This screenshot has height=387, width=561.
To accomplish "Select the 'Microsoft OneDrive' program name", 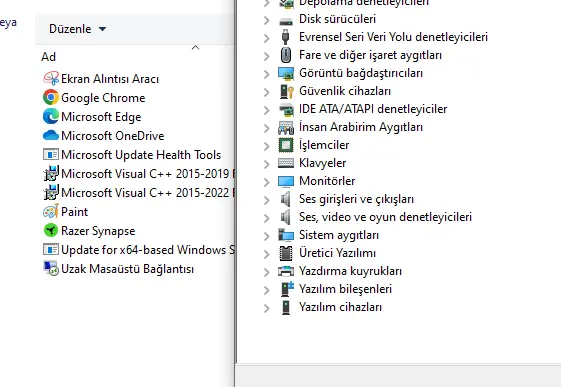I will coord(113,136).
